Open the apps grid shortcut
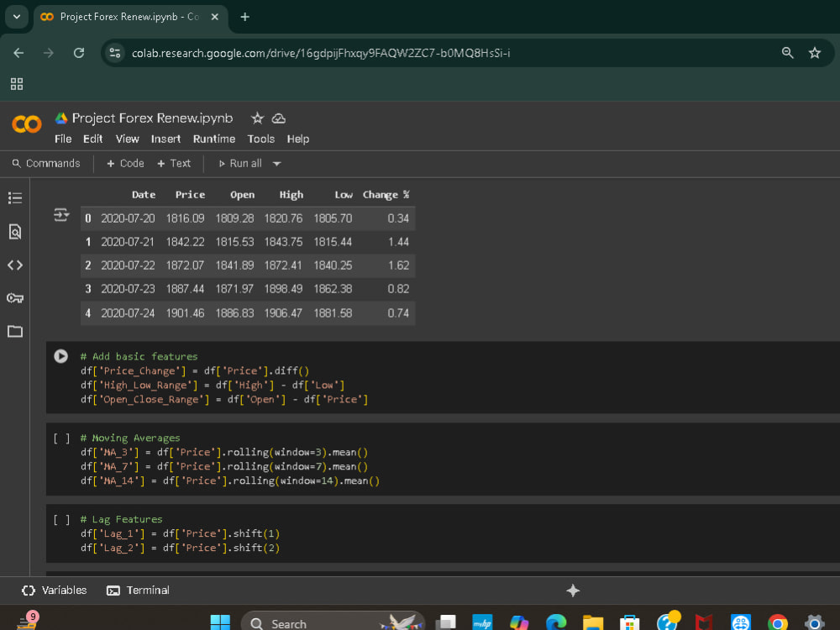This screenshot has width=840, height=630. [x=17, y=83]
